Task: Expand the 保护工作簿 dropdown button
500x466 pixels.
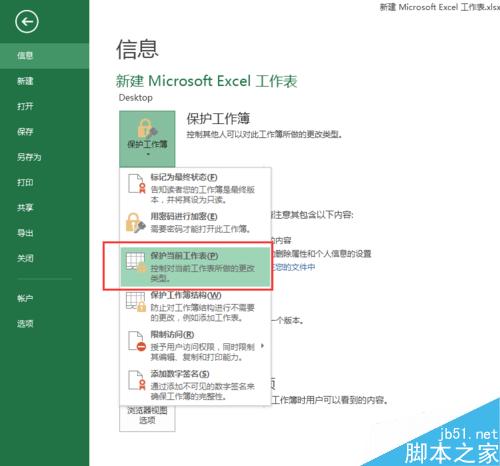Action: pyautogui.click(x=147, y=139)
